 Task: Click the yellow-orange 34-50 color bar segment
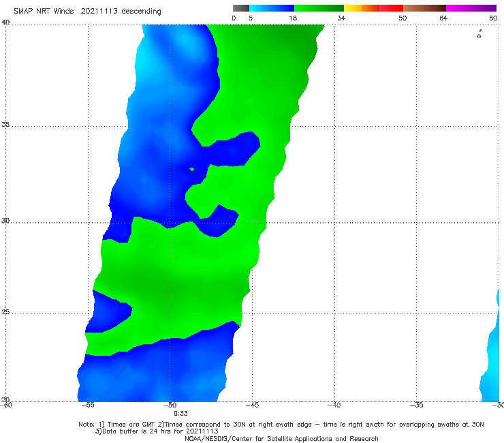pyautogui.click(x=373, y=8)
